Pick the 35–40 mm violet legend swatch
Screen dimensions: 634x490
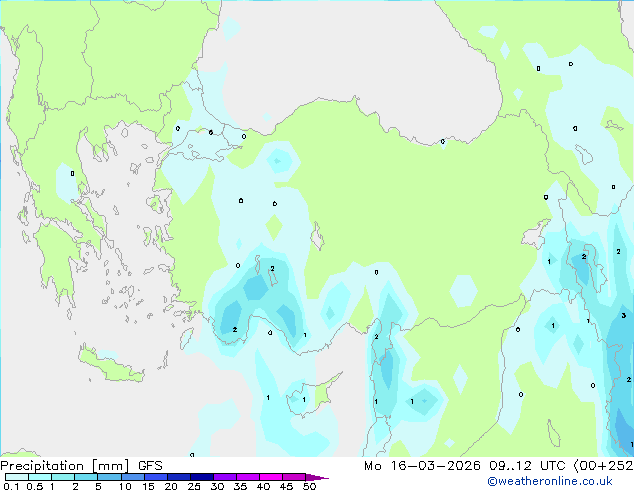(x=248, y=477)
